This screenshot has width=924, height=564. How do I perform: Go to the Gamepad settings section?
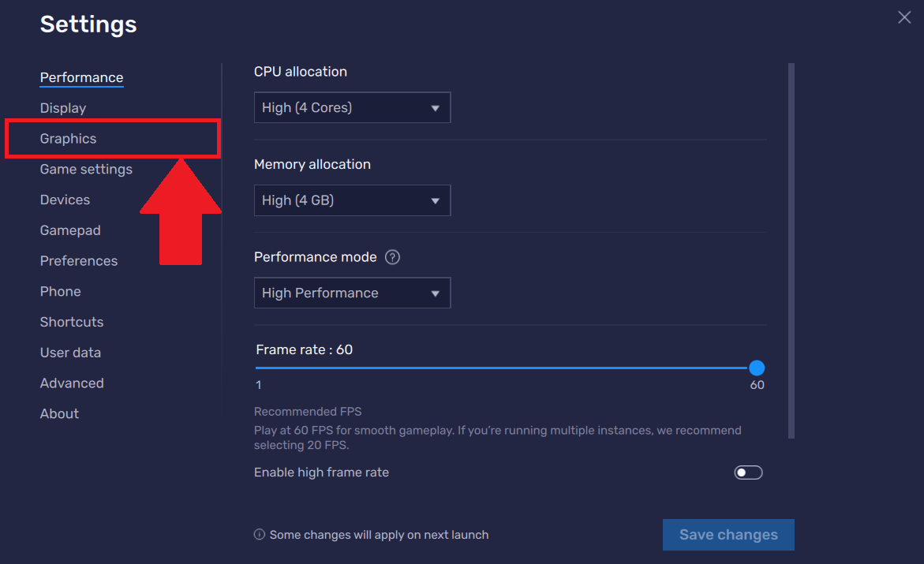(69, 230)
